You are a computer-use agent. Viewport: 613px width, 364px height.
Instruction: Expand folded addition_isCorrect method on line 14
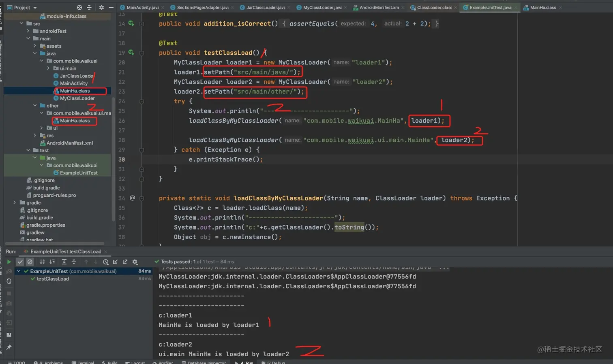tap(141, 24)
